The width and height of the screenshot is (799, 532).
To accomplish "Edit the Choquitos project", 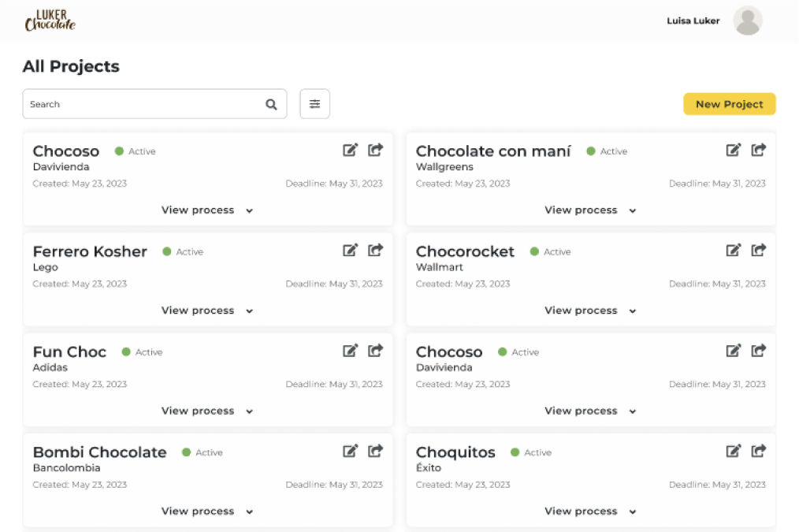I will coord(734,451).
